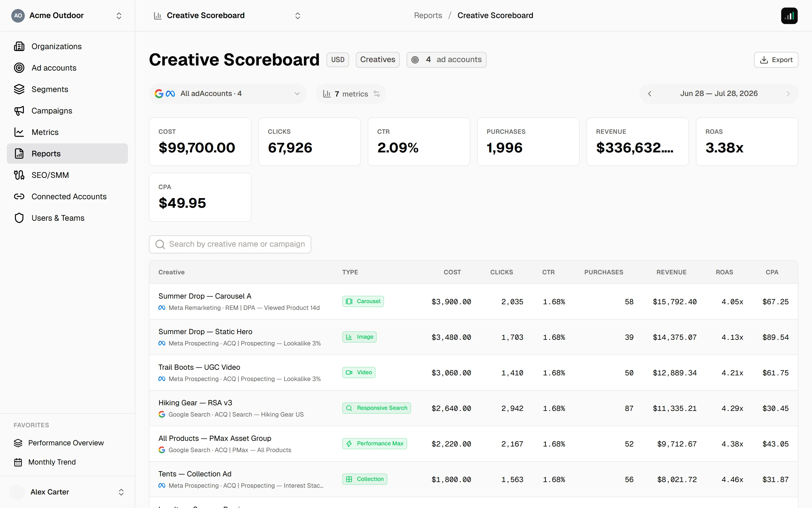Sort by the COST column header
Image resolution: width=812 pixels, height=508 pixels.
452,272
